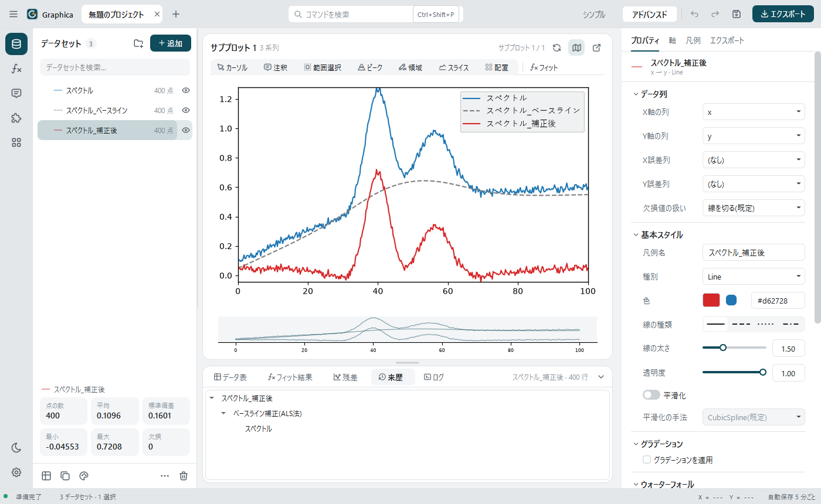The width and height of the screenshot is (821, 504).
Task: Open the データ表 tab
Action: click(x=230, y=377)
